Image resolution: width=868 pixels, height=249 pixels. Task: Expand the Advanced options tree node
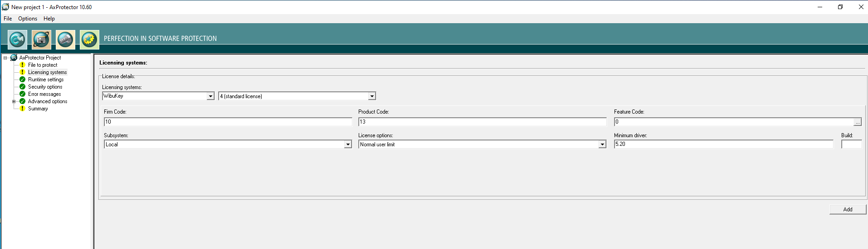click(x=14, y=101)
